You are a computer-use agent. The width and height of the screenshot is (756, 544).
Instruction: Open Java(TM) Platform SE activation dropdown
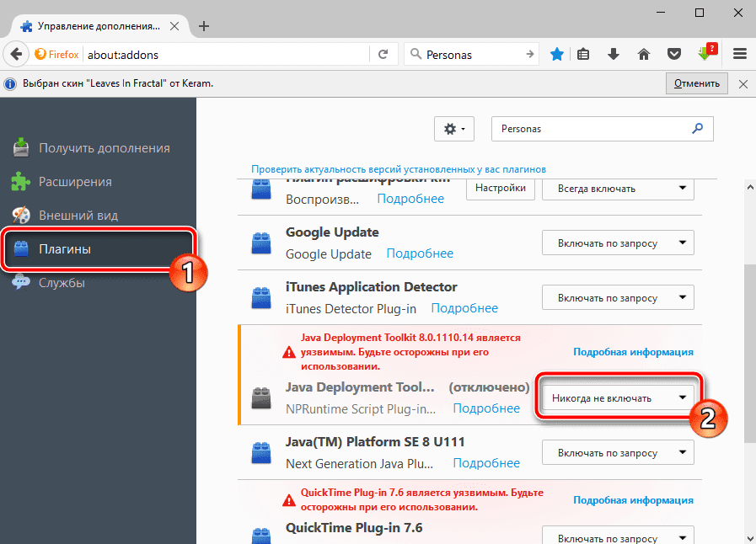coord(618,452)
